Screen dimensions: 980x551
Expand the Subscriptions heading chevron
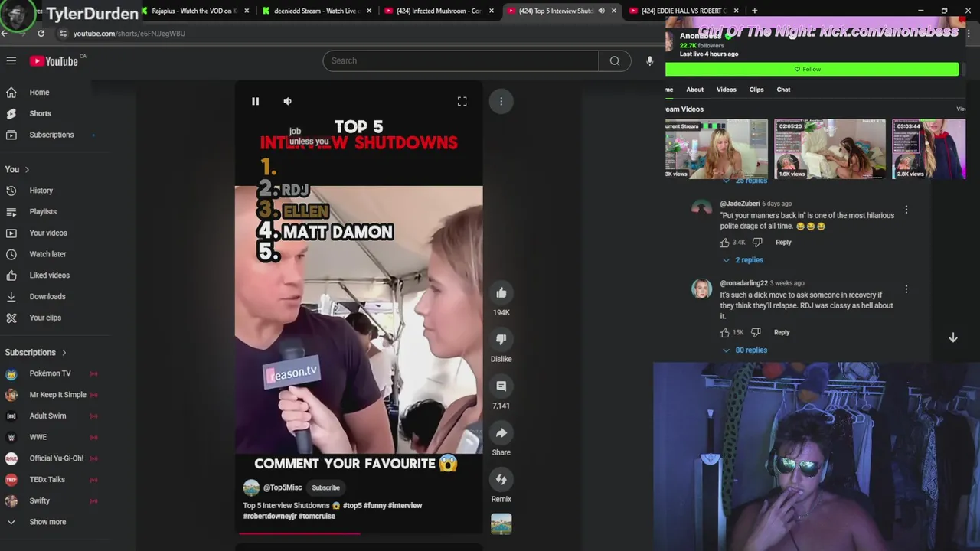point(64,352)
